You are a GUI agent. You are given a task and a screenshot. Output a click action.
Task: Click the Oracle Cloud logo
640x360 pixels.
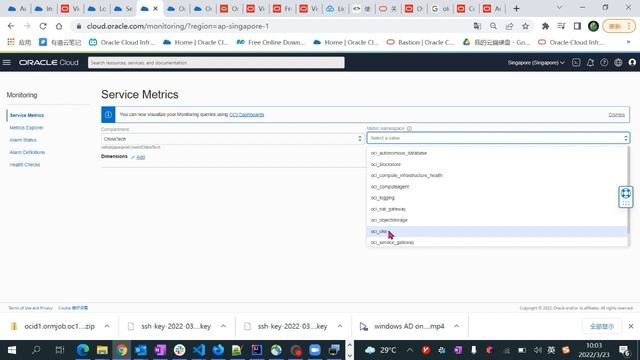(49, 62)
